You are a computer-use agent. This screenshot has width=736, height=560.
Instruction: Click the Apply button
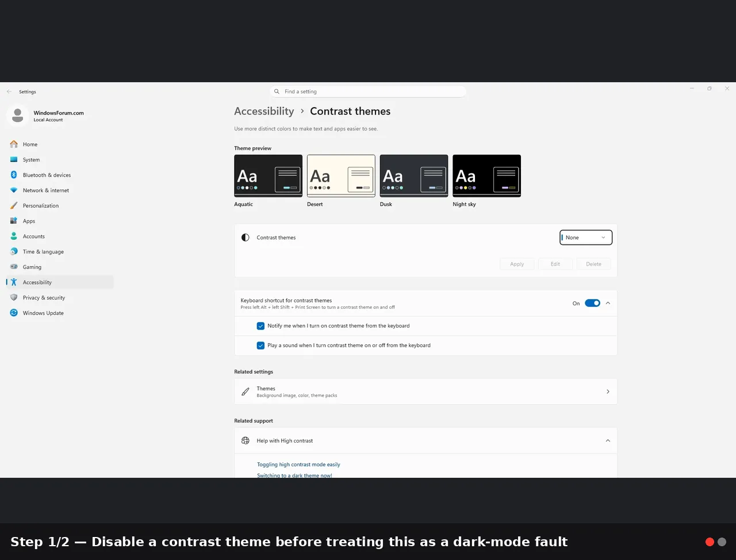tap(517, 264)
